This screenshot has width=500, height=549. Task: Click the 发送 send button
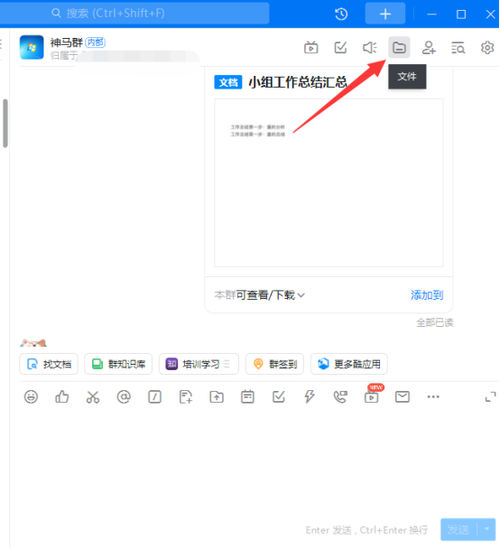pyautogui.click(x=459, y=530)
